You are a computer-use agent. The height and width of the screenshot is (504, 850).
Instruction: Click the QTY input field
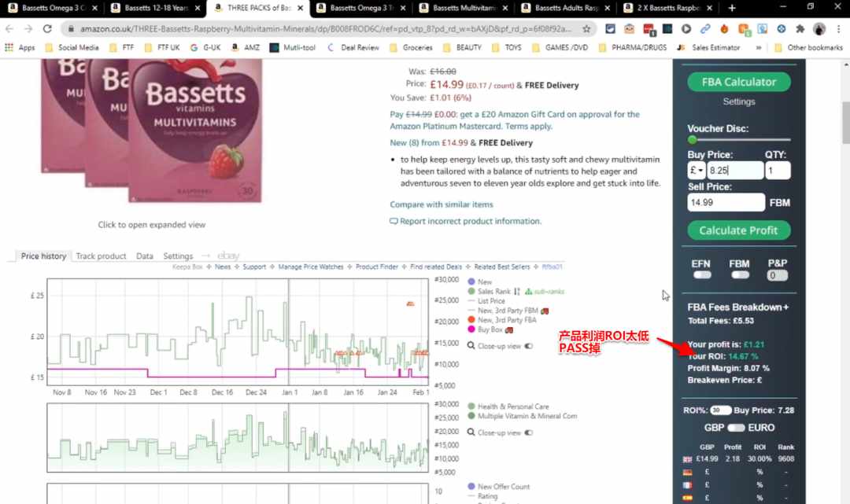[x=778, y=171]
